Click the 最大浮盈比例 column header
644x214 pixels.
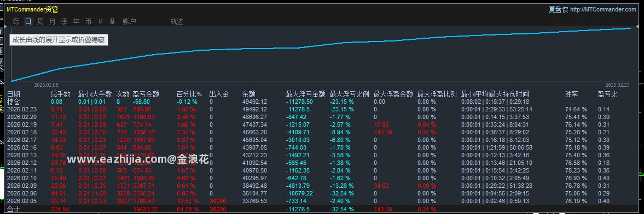[437, 94]
